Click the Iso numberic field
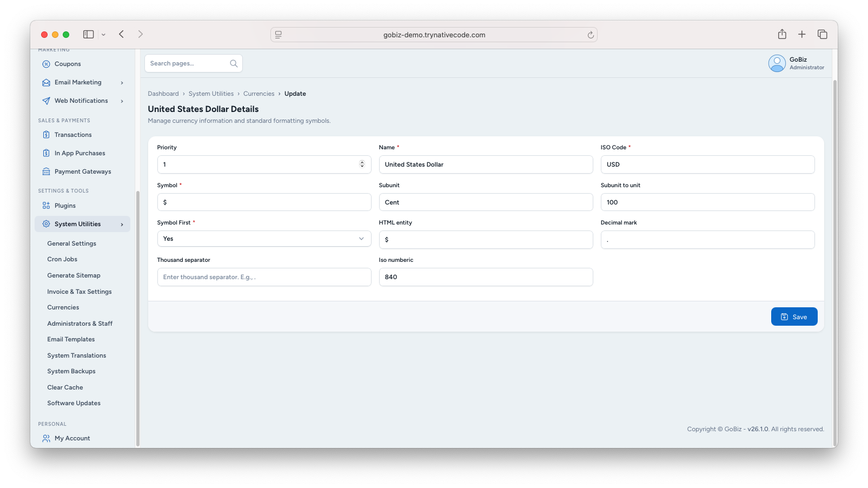 [x=486, y=277]
